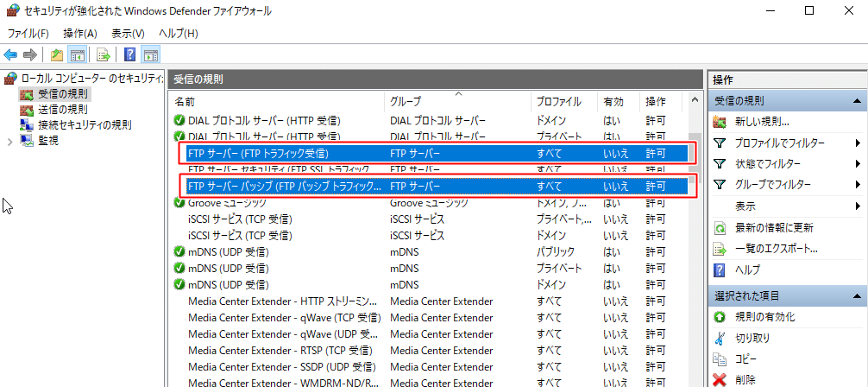Expand the 監視 node chevron
Image resolution: width=868 pixels, height=387 pixels.
[9, 141]
